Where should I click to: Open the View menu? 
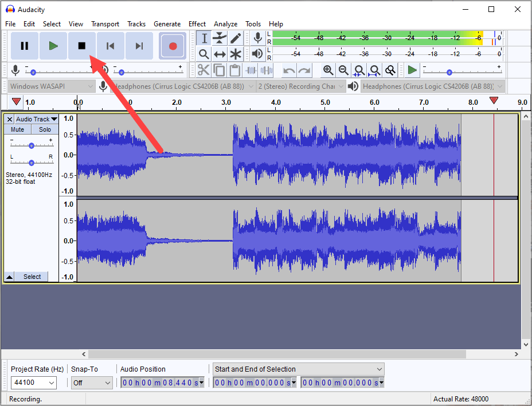pos(76,24)
